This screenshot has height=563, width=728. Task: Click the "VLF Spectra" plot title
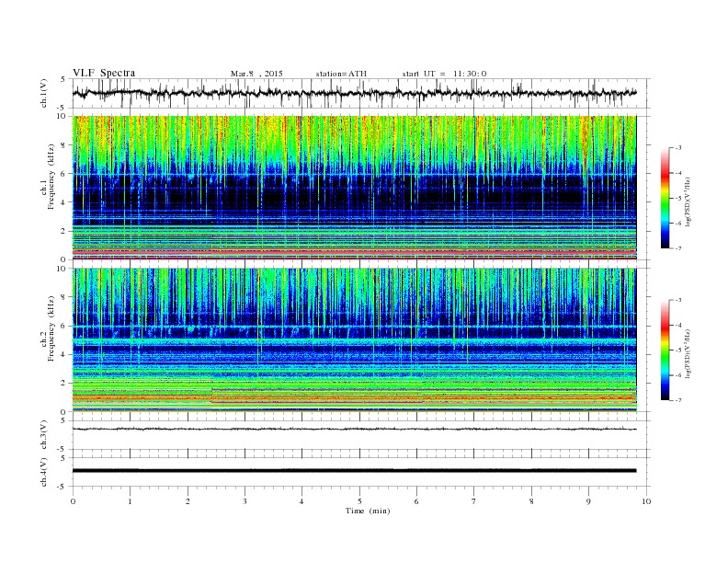pyautogui.click(x=104, y=73)
